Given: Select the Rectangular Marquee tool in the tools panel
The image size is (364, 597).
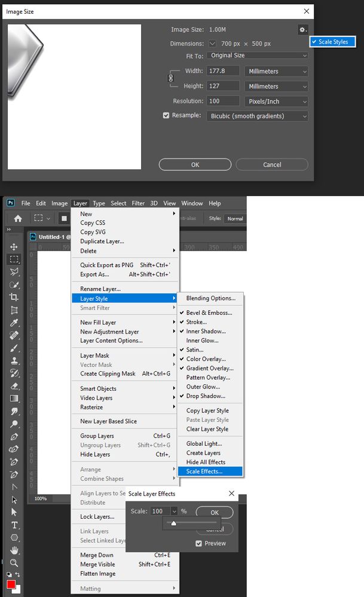Looking at the screenshot, I should coord(14,259).
